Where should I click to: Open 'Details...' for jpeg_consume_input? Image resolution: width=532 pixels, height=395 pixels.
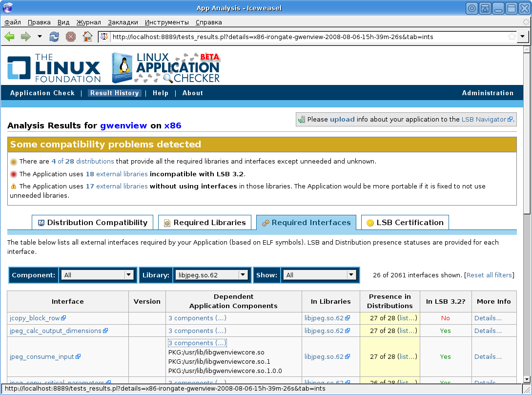(488, 356)
